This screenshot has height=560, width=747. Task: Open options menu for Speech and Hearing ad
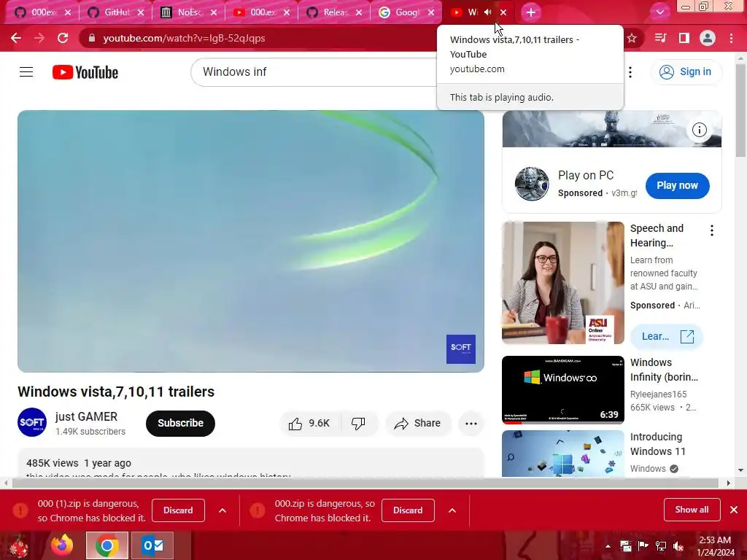point(712,231)
